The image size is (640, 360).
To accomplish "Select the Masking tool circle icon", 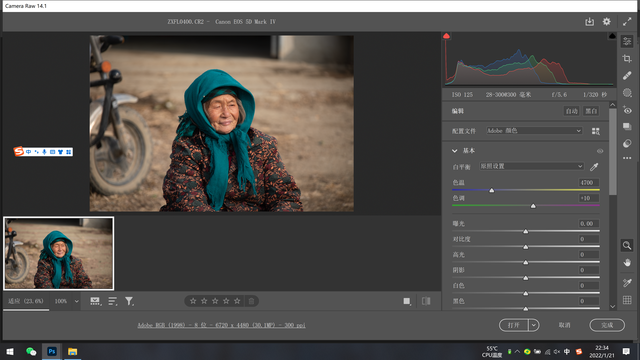I will click(627, 93).
